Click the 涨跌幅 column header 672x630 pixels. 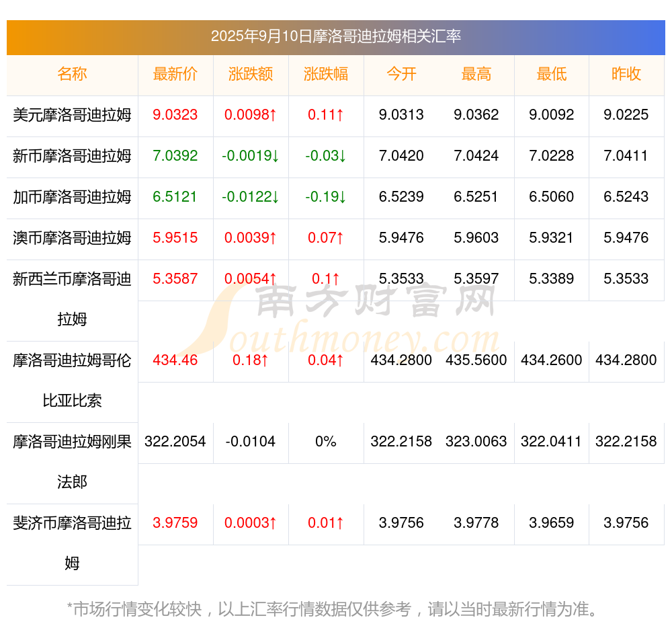point(326,74)
